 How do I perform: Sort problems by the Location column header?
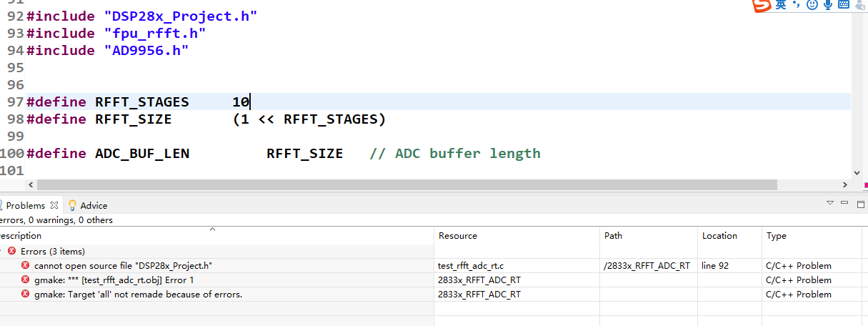(x=719, y=235)
